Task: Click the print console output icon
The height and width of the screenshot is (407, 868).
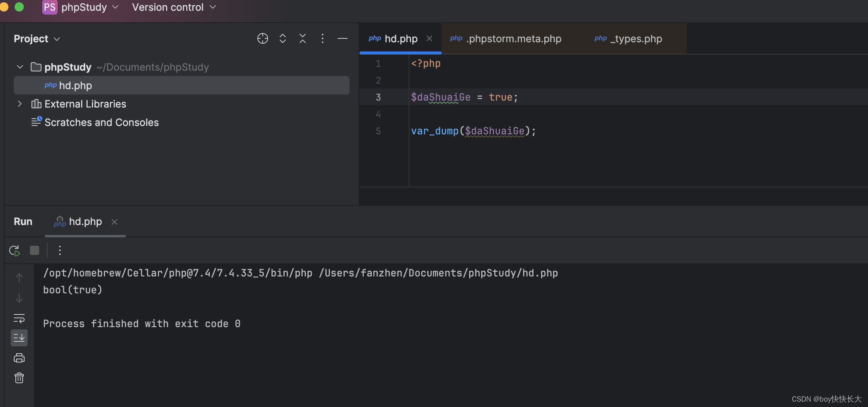Action: coord(19,358)
